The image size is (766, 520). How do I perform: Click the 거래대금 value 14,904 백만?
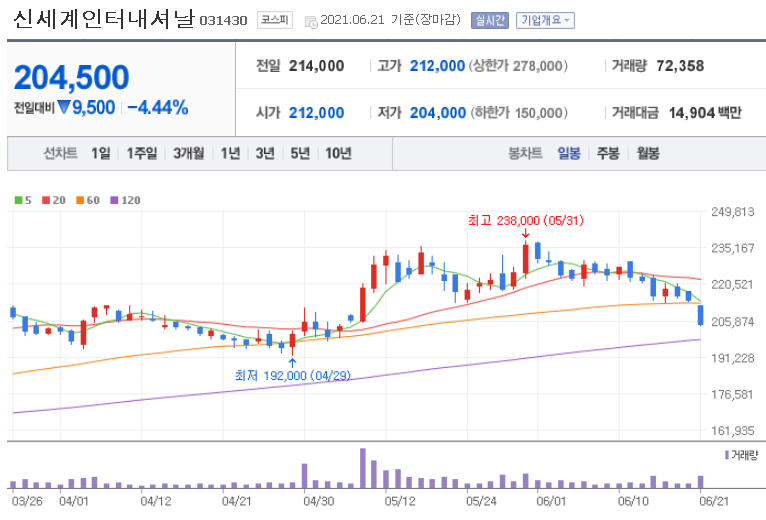(705, 113)
